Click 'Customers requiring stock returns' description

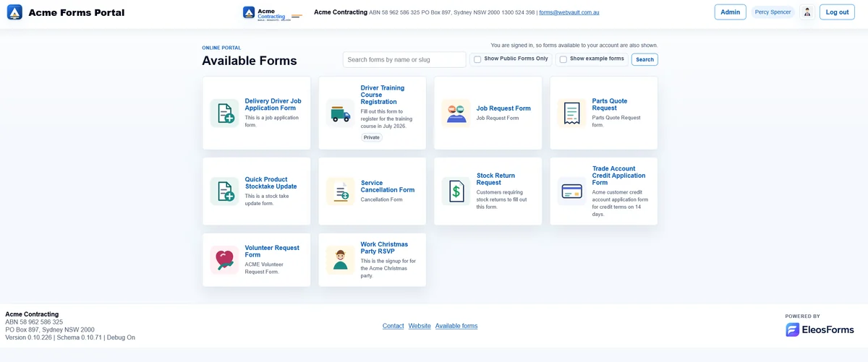point(502,199)
